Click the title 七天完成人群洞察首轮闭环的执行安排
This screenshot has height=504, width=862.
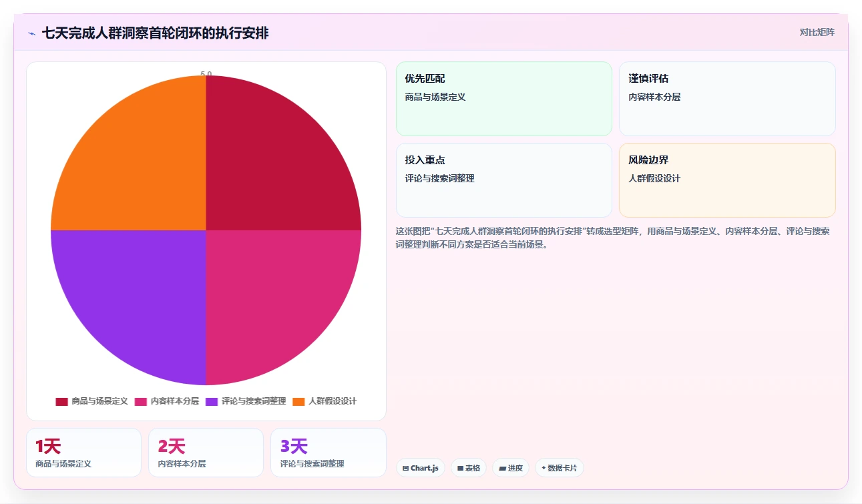[x=155, y=33]
